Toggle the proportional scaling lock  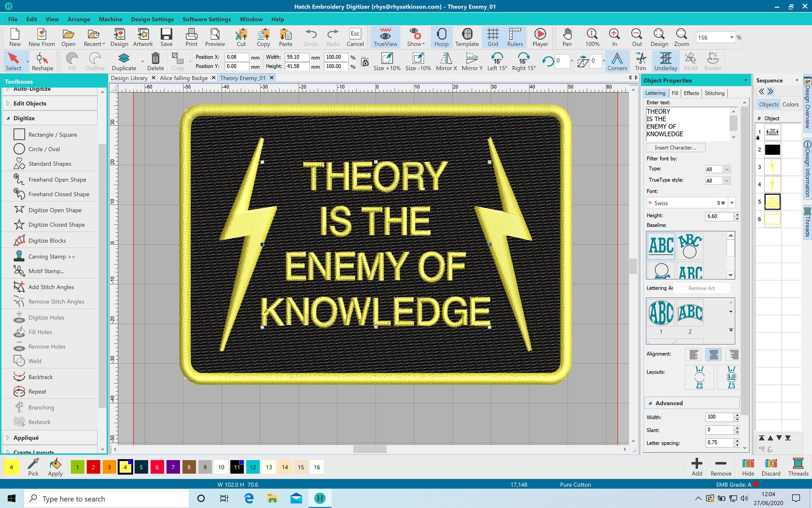pyautogui.click(x=365, y=62)
